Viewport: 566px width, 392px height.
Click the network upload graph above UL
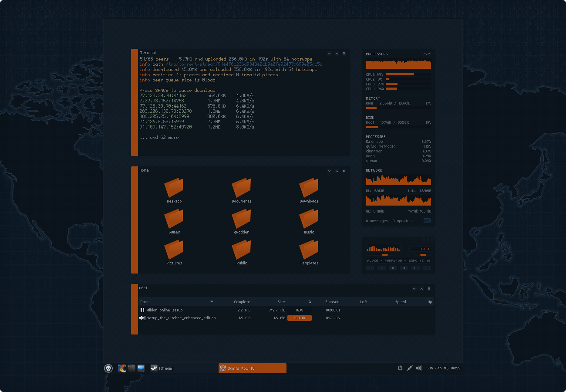[x=398, y=200]
